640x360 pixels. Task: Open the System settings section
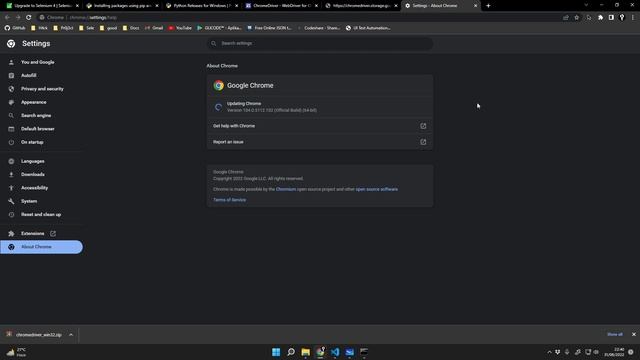pos(29,201)
